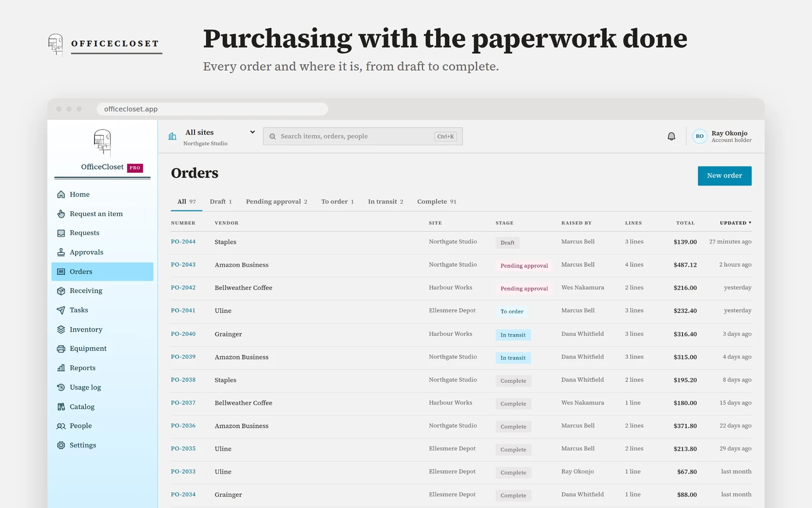Click Pending approval badge on PO-2043 row
The image size is (812, 508).
pyautogui.click(x=524, y=266)
